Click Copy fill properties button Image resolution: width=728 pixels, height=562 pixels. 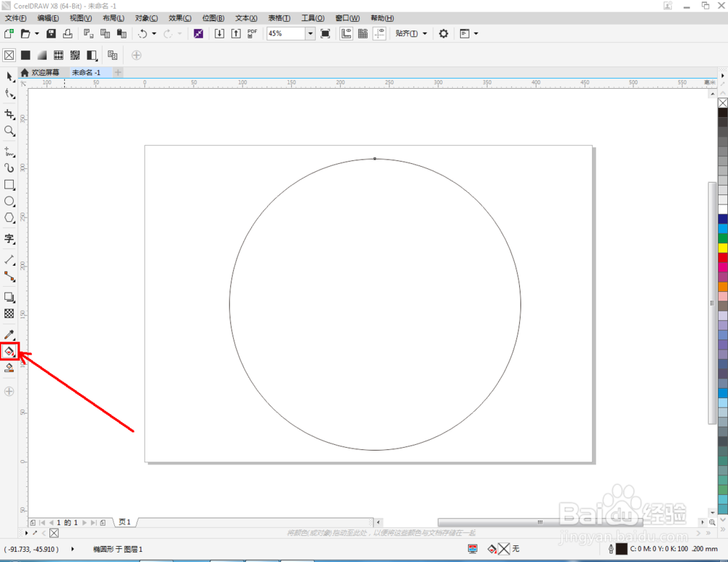(x=112, y=55)
